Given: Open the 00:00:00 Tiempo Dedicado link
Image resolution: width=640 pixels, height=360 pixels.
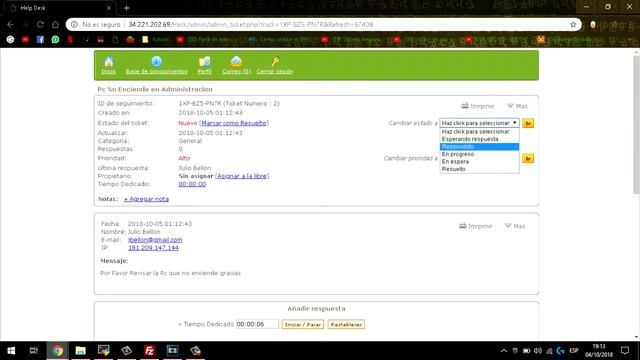Looking at the screenshot, I should pos(192,184).
